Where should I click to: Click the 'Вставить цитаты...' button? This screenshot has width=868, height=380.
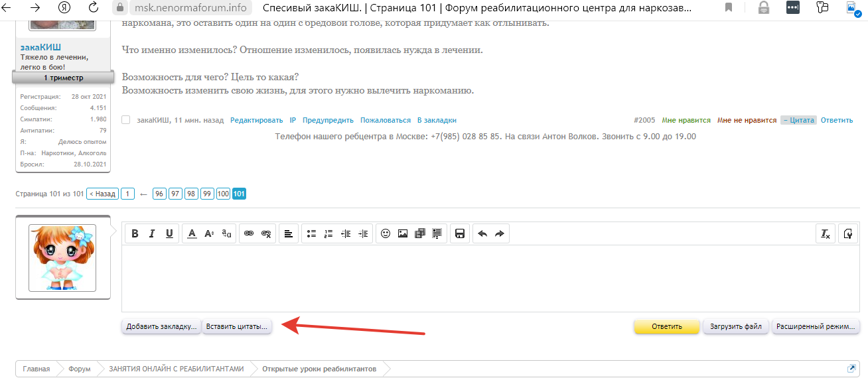point(237,327)
